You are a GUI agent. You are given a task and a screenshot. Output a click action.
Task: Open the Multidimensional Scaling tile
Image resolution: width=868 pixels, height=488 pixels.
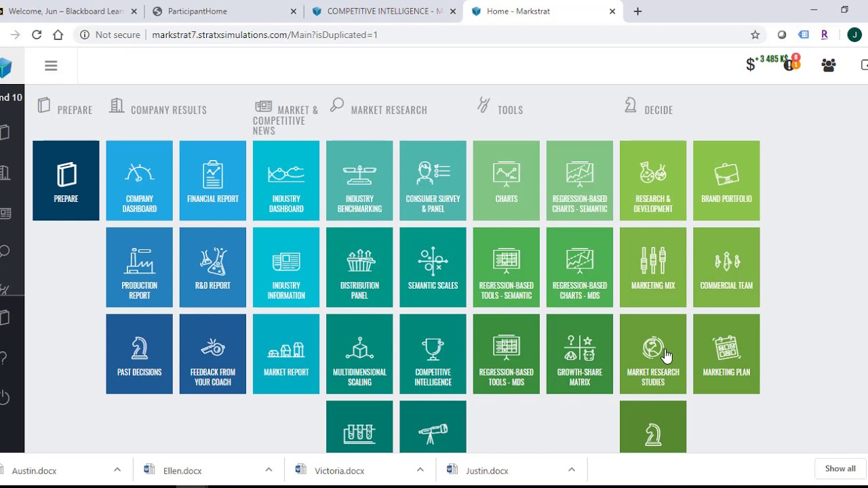click(359, 354)
